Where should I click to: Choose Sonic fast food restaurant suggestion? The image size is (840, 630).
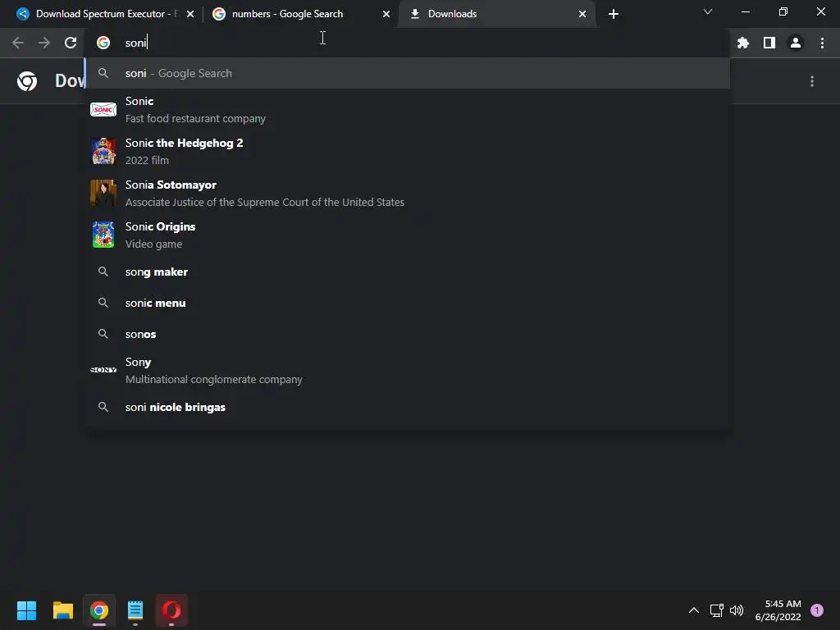408,110
